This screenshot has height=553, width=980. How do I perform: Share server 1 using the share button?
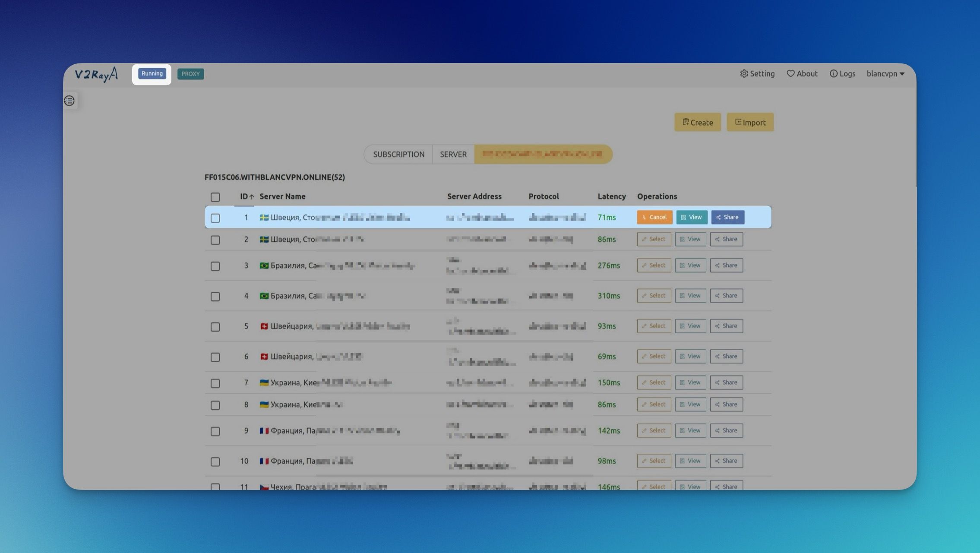pos(727,217)
